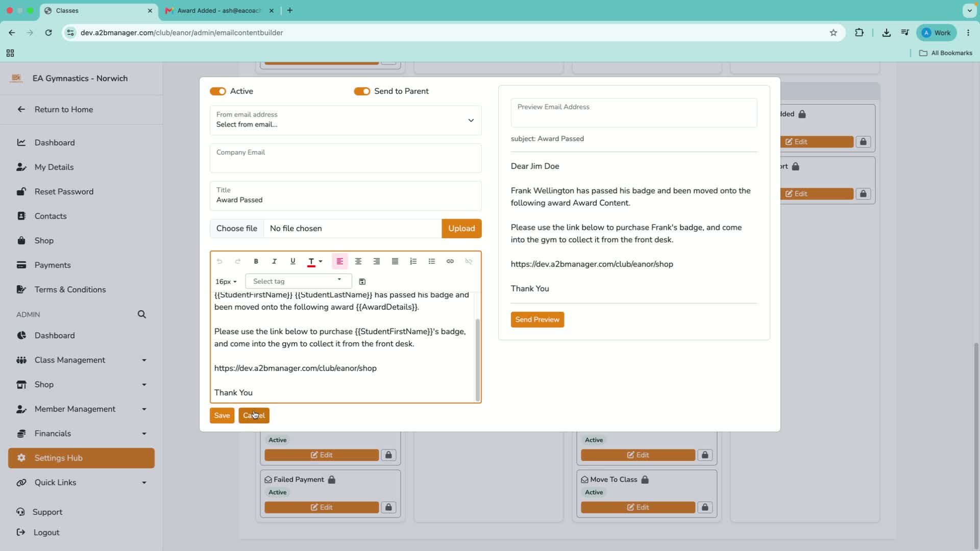
Task: Click the Send Preview button
Action: tap(537, 320)
